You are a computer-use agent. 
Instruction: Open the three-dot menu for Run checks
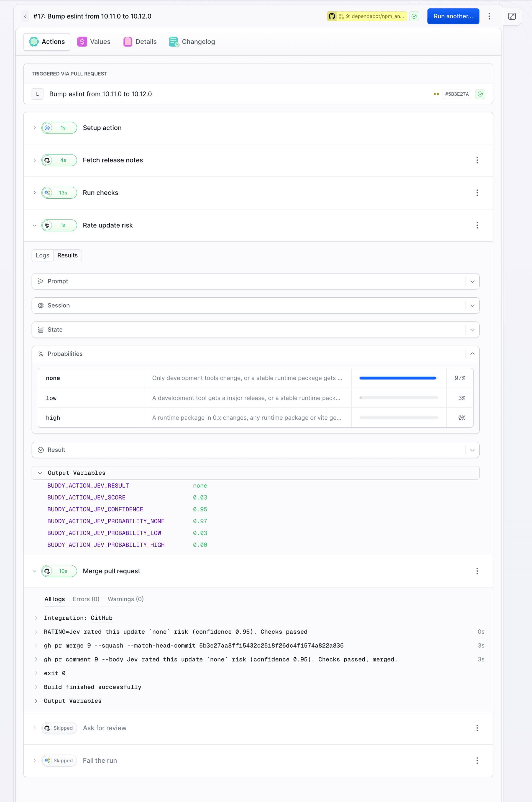[477, 193]
